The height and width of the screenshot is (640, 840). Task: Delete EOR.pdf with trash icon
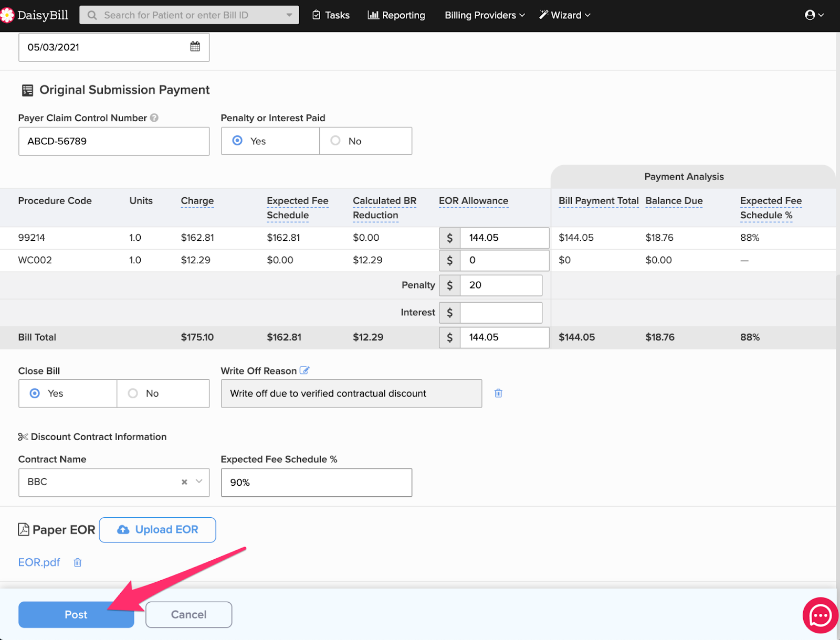(x=78, y=562)
